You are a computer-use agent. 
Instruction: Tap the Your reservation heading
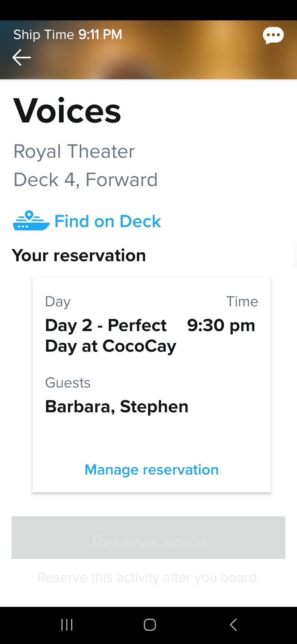79,255
